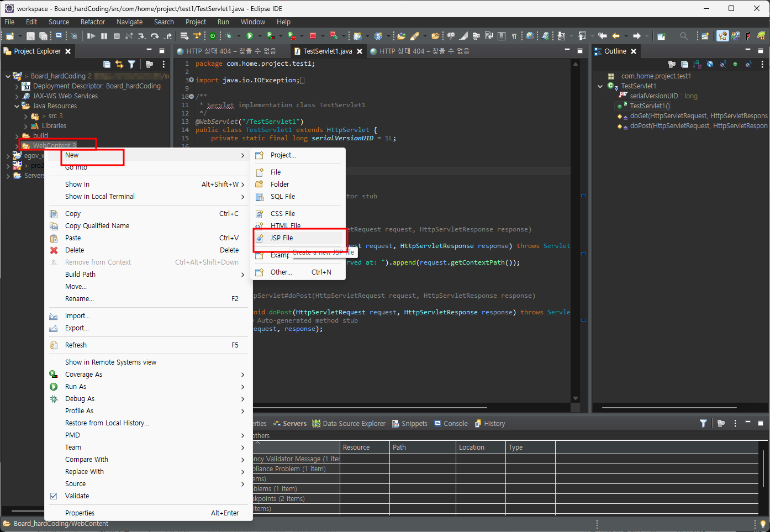Click the Open Type toolbar icon

pos(402,36)
